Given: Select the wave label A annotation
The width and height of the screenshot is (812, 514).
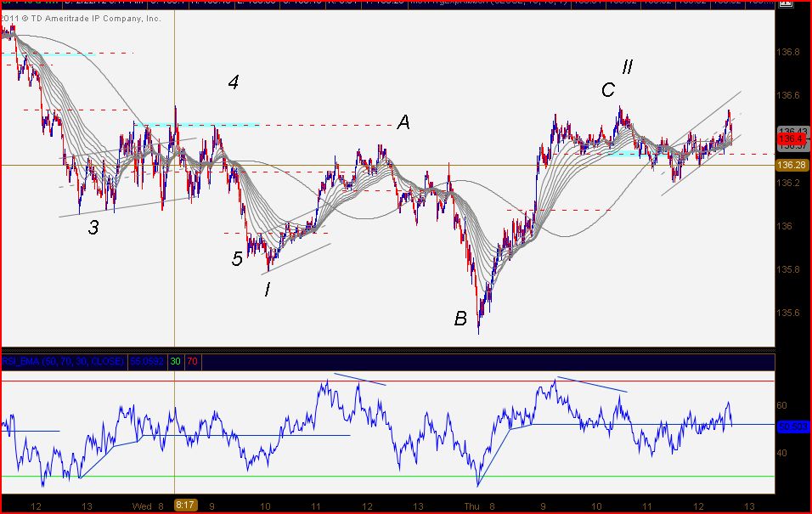Looking at the screenshot, I should 403,122.
